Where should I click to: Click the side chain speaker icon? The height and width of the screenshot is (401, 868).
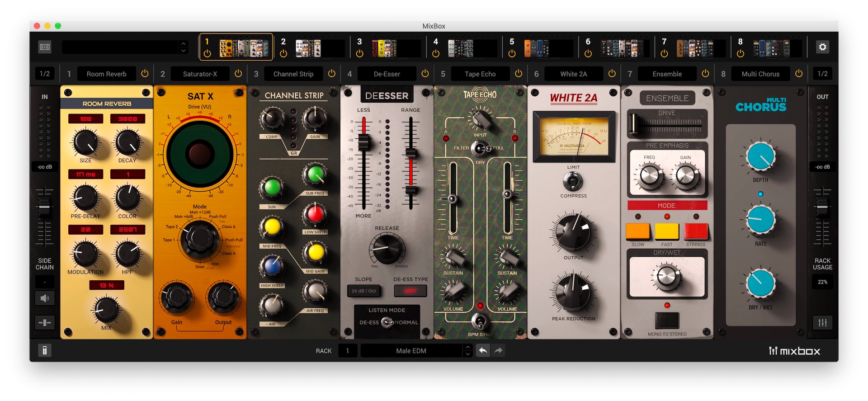click(45, 298)
